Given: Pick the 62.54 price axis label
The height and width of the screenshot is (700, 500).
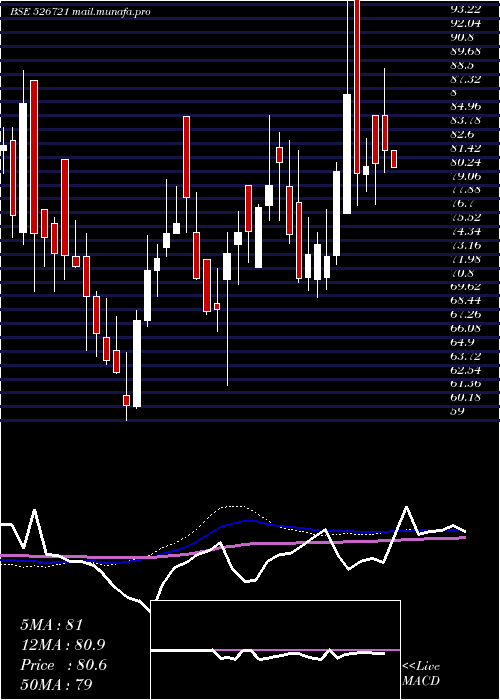Looking at the screenshot, I should [466, 370].
